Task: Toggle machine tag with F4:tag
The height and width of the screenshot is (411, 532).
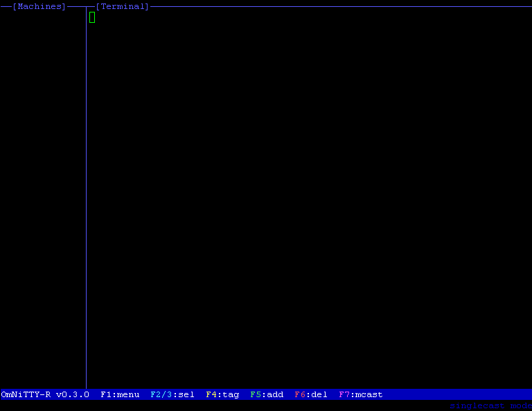Action: 222,394
